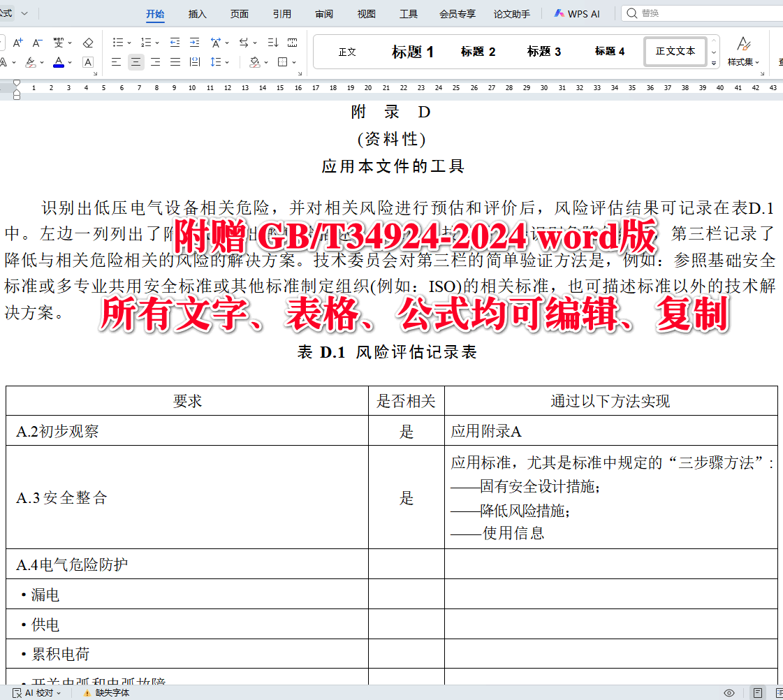Open borders dropdown arrow

tap(294, 62)
